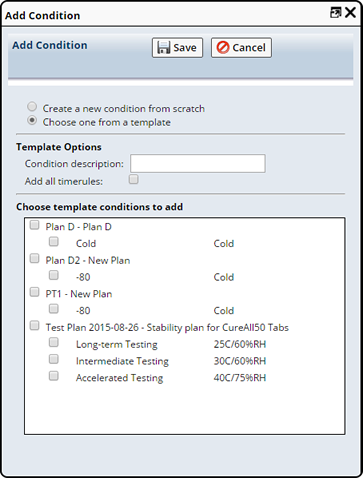Check the Plan D2 - New Plan template

coord(34,258)
